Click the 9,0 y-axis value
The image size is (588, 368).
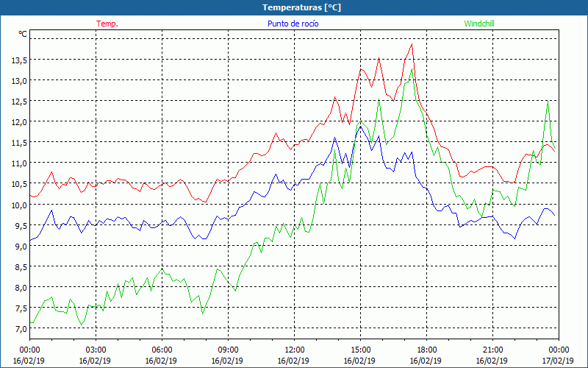tap(21, 246)
